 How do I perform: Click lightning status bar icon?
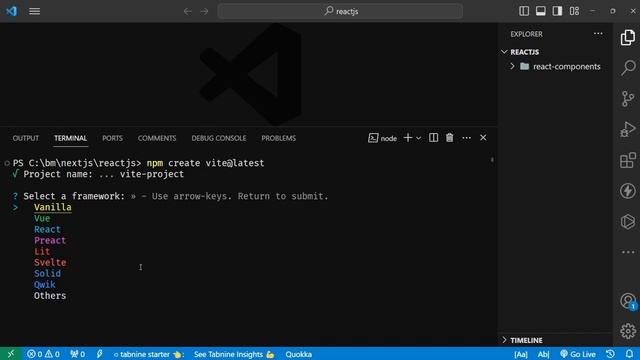(x=100, y=354)
